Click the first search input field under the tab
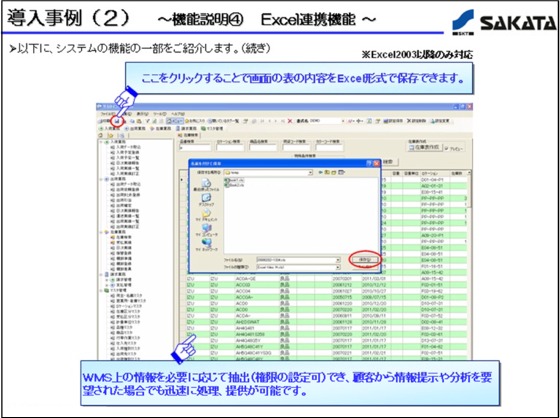 195,148
